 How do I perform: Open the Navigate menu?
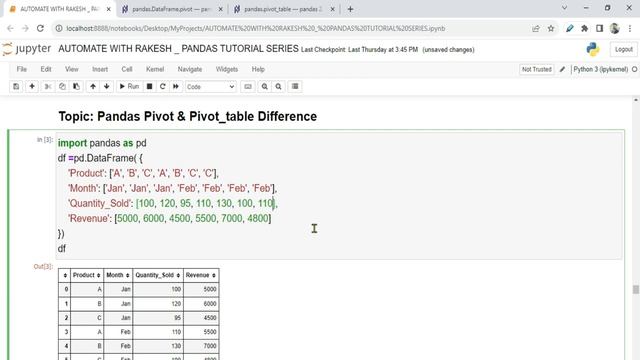click(190, 69)
